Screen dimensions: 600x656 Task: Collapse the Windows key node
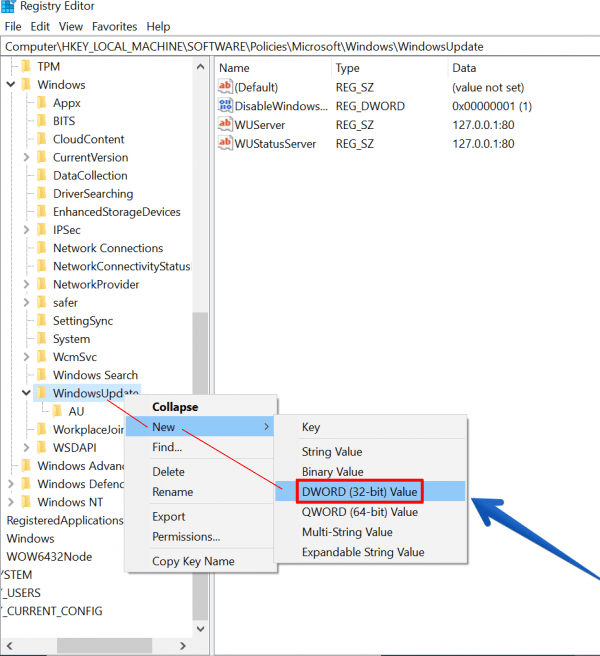tap(11, 85)
